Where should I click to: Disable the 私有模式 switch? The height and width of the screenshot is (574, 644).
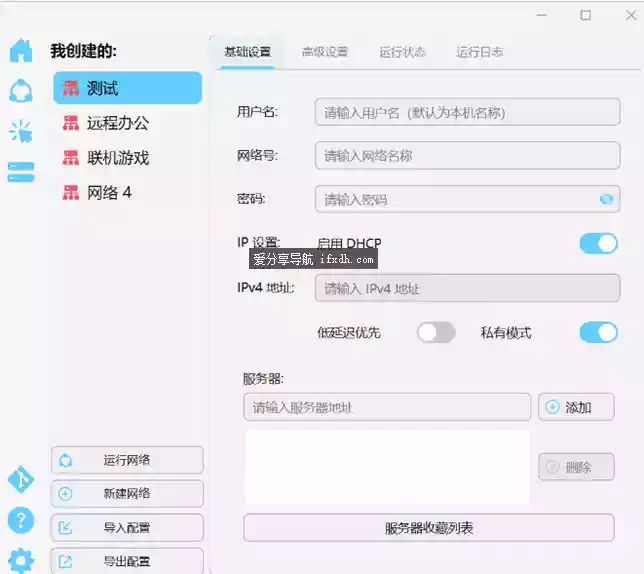[598, 332]
